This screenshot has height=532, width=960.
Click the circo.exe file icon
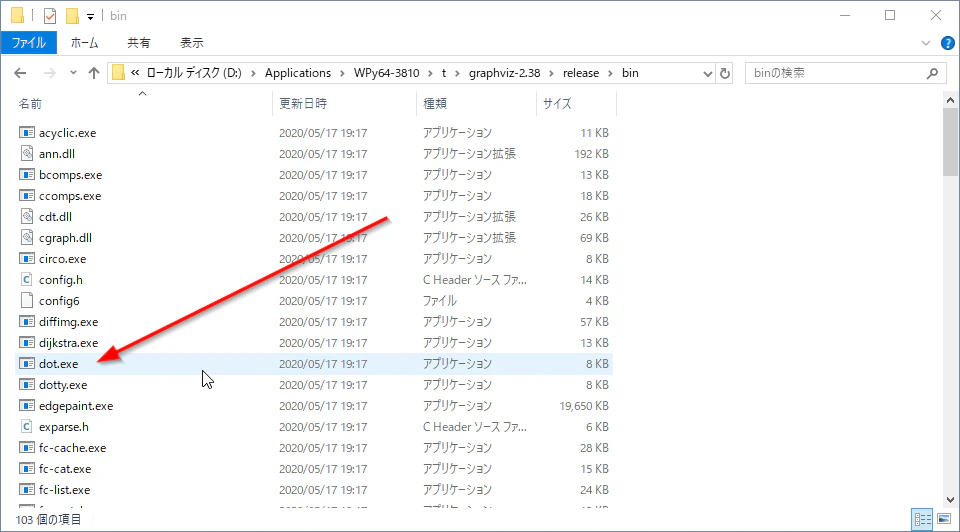point(26,259)
